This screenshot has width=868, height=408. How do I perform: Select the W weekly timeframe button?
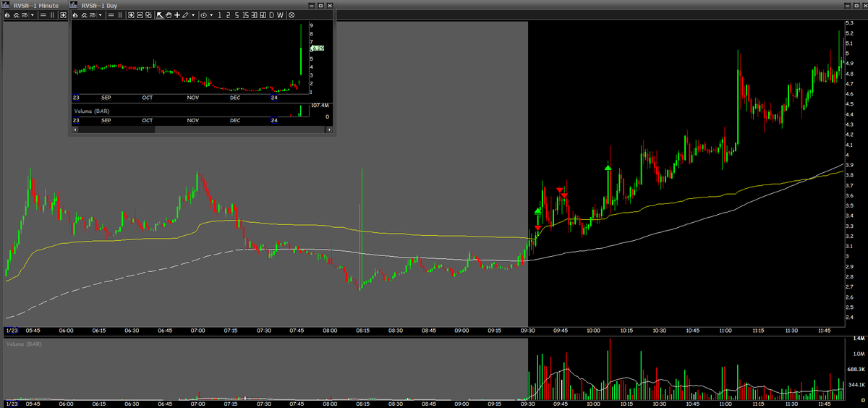coord(280,14)
